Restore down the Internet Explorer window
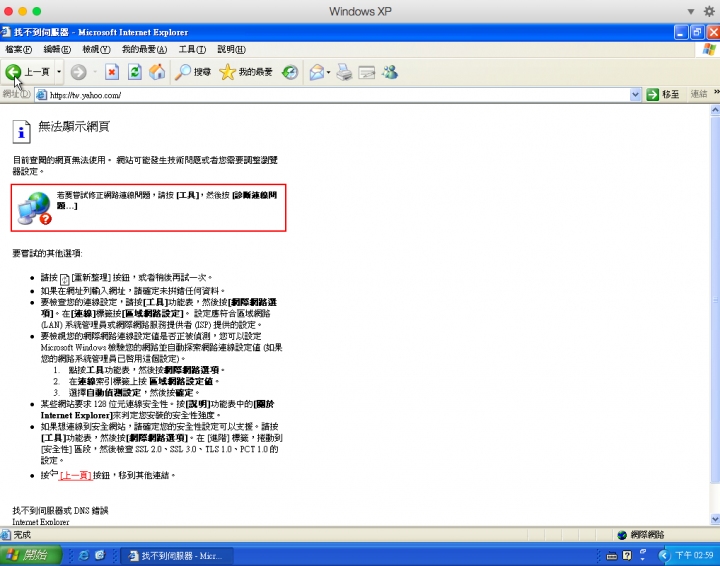720x566 pixels. [x=697, y=32]
